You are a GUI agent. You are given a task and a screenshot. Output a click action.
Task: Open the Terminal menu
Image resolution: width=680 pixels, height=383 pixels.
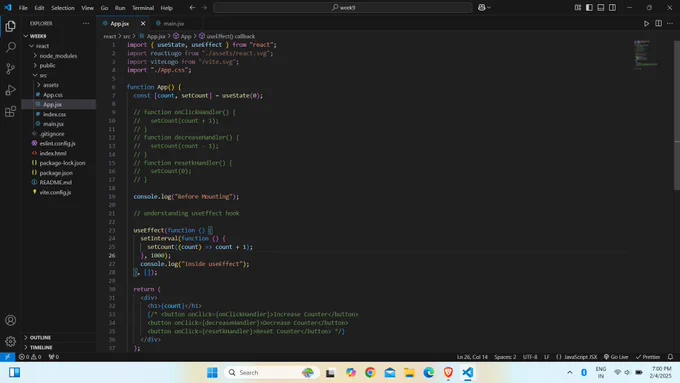tap(143, 8)
